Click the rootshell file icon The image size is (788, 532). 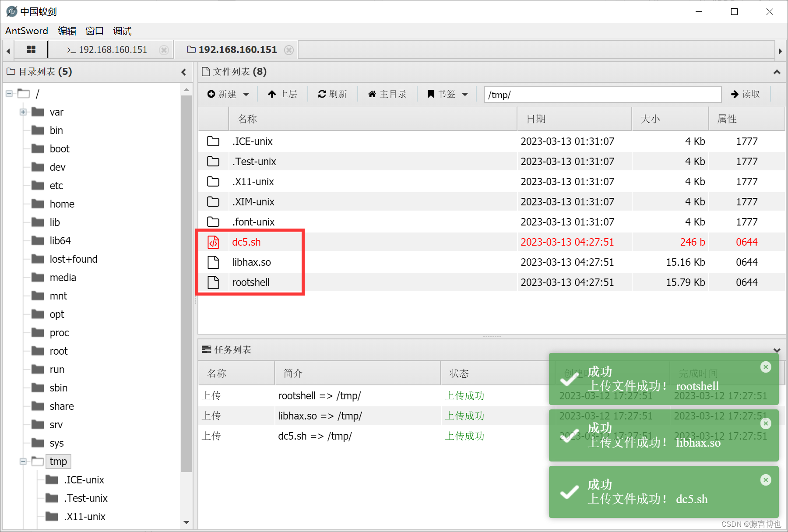point(213,282)
